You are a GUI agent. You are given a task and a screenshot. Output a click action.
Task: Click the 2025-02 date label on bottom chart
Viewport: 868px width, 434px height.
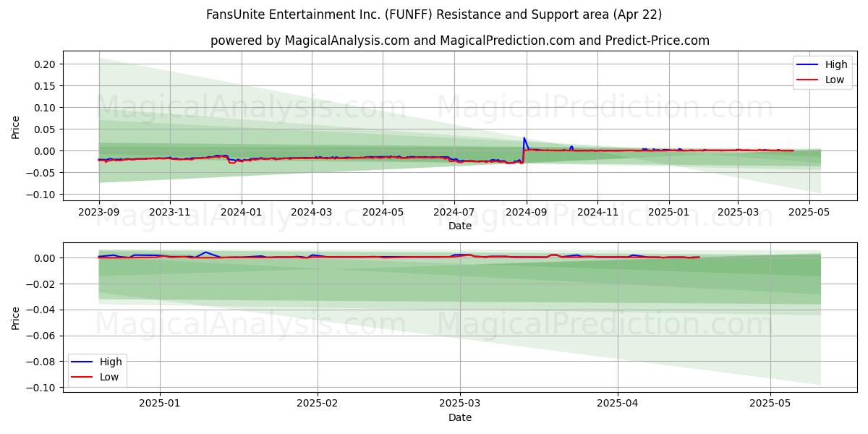pyautogui.click(x=318, y=403)
